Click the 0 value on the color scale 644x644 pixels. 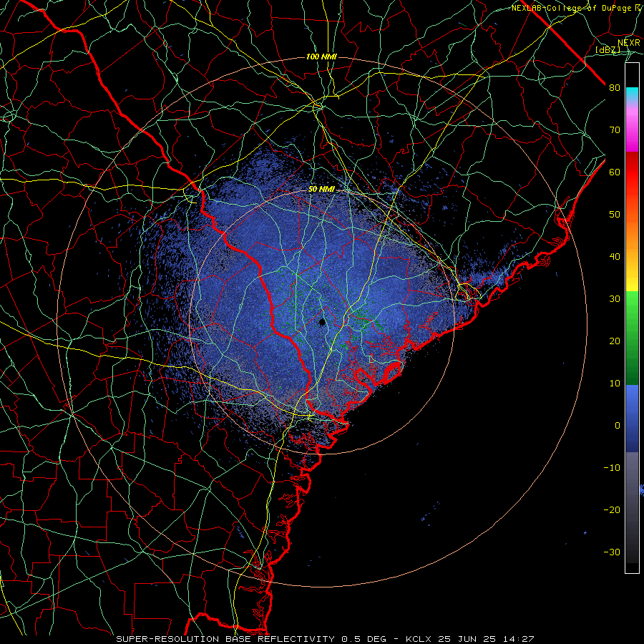click(618, 426)
